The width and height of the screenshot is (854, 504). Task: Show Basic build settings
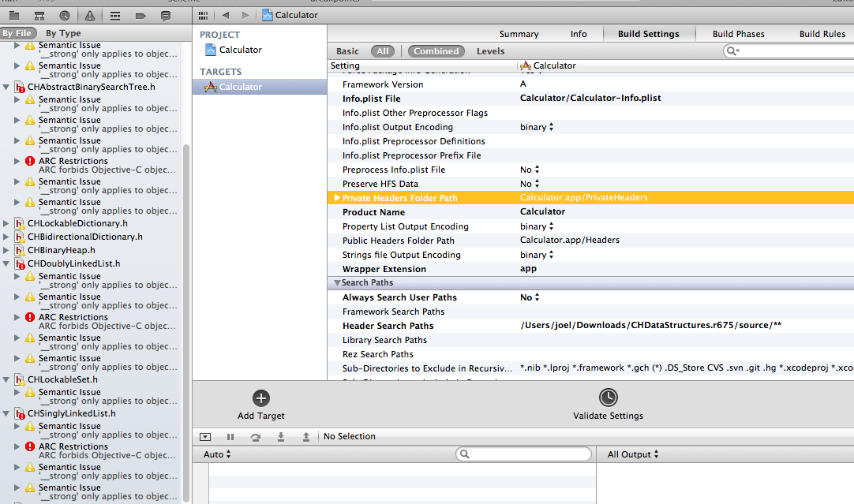point(347,51)
